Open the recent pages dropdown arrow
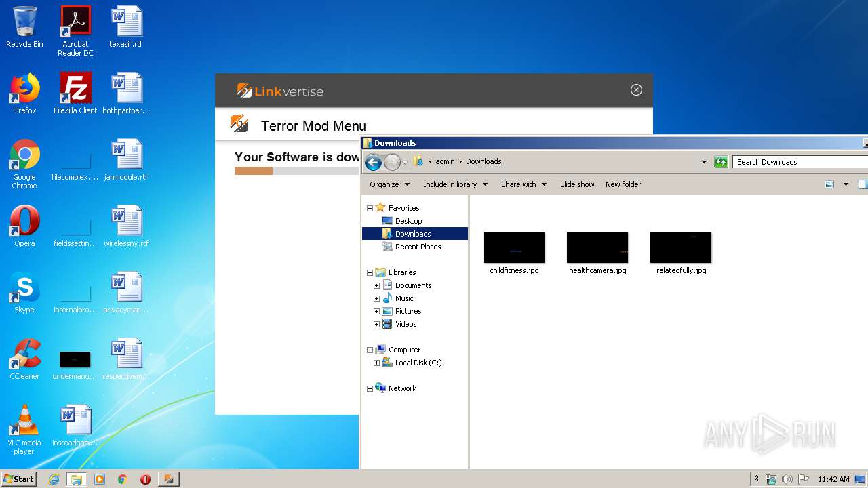Screen dimensions: 868x488 point(405,162)
